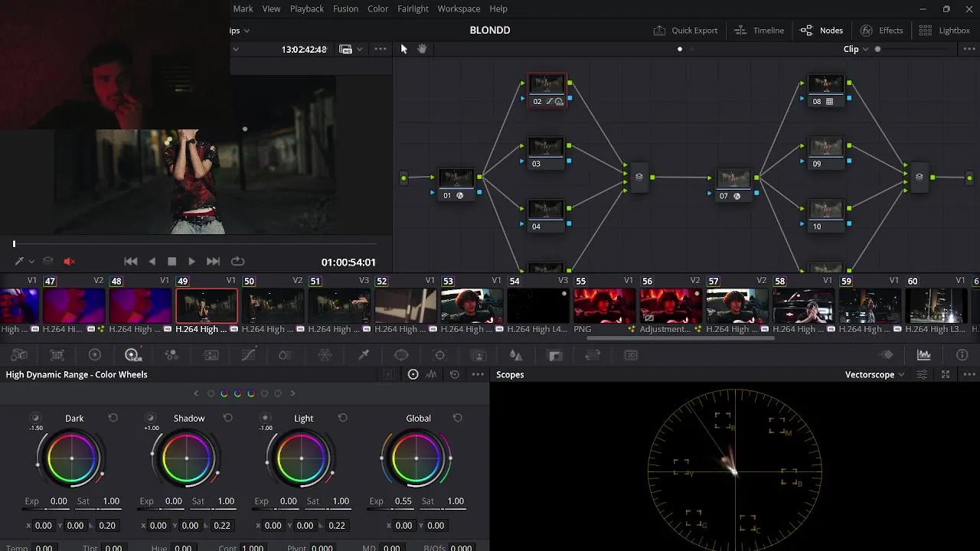Toggle Dark zone falloff button

(x=35, y=418)
